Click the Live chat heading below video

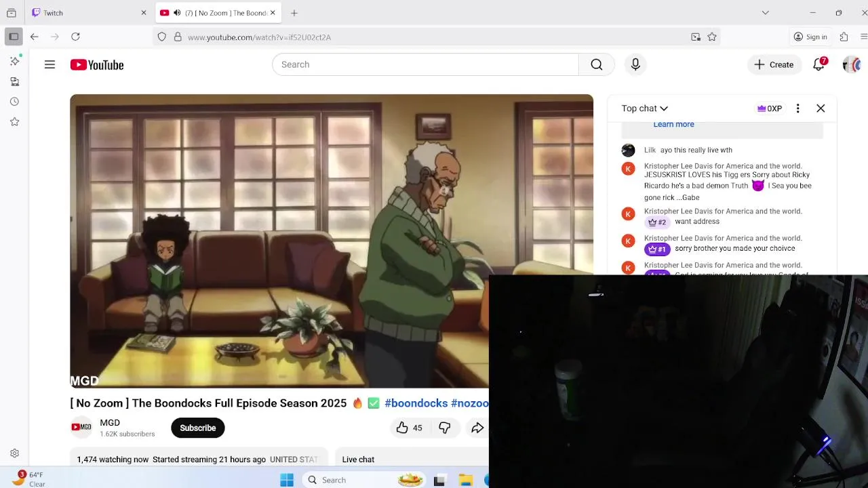(x=358, y=460)
